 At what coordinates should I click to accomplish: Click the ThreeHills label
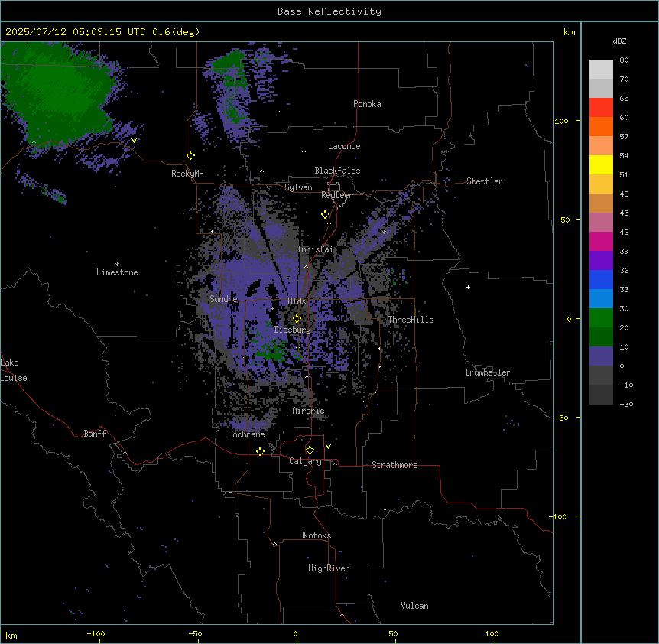point(411,320)
